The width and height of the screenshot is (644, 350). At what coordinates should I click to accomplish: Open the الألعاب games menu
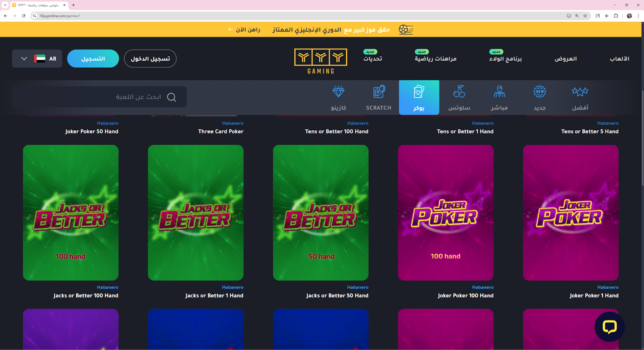[619, 59]
